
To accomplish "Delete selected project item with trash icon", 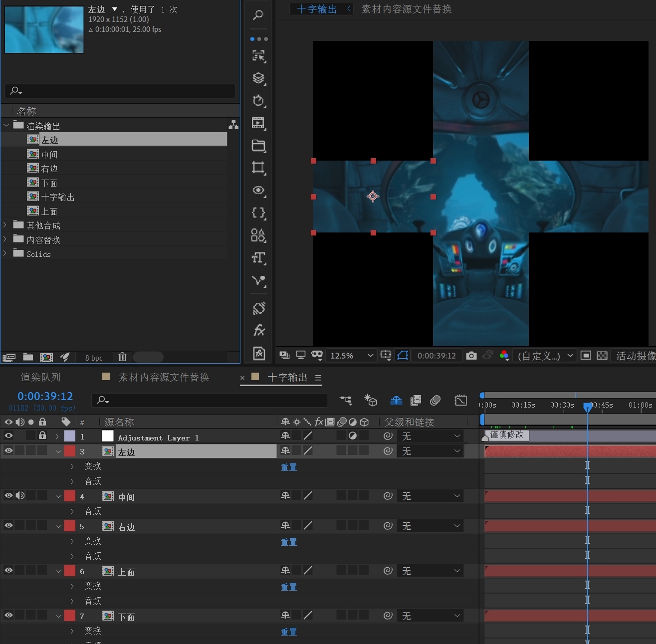I will coord(122,357).
